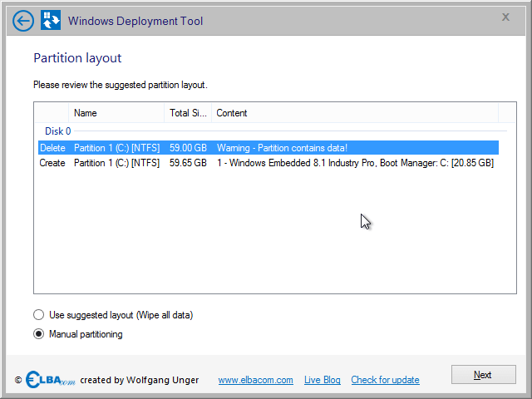Click the Check for update link
This screenshot has height=399, width=532.
coord(385,380)
